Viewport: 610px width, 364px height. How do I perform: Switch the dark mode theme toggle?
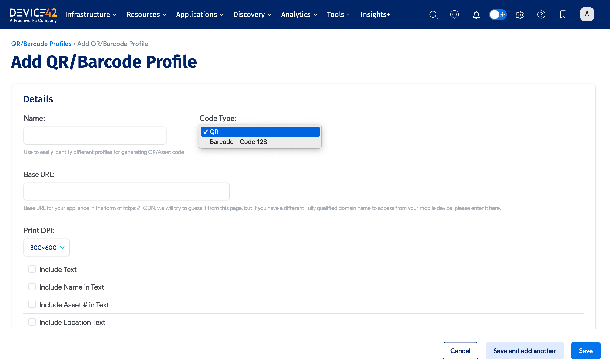(498, 15)
